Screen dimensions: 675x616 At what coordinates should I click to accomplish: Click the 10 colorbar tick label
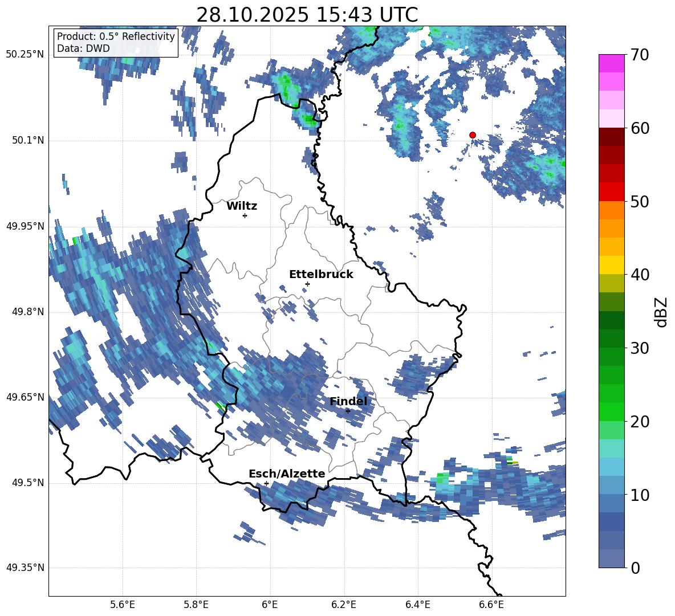[640, 495]
